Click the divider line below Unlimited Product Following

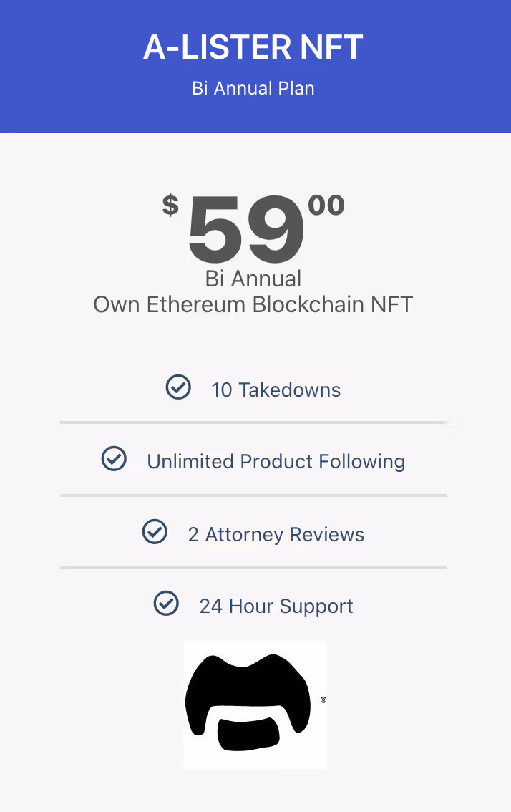pyautogui.click(x=253, y=496)
